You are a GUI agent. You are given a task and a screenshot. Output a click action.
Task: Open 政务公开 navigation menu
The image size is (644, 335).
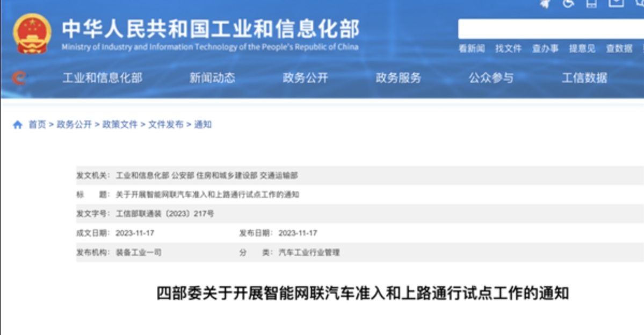(305, 77)
